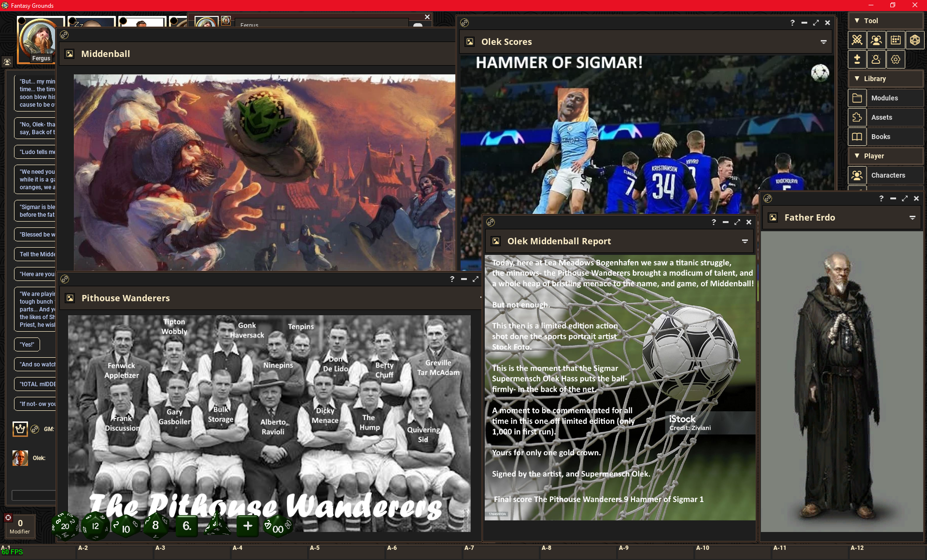This screenshot has width=927, height=560.
Task: Click chat message starting "Tell the Midde"
Action: coord(35,254)
